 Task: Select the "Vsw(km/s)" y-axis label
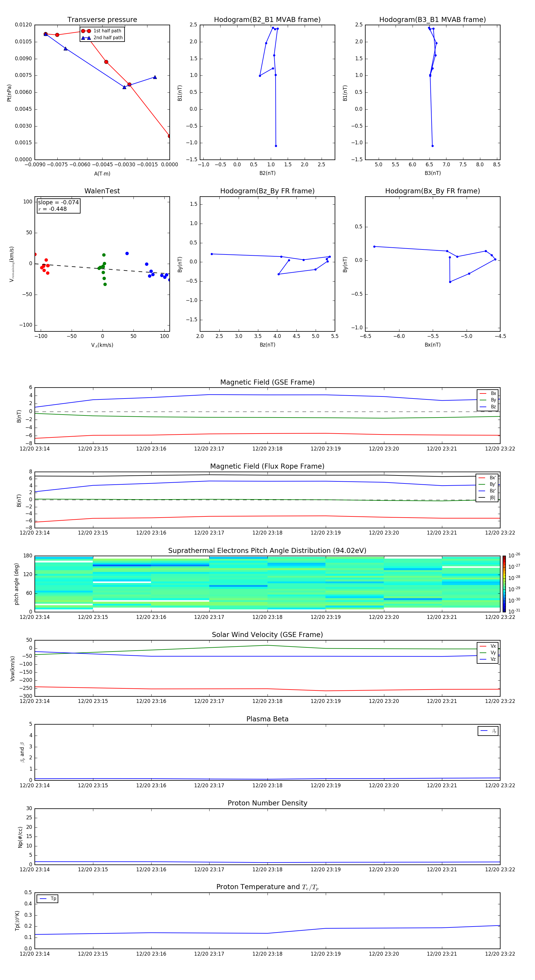pyautogui.click(x=12, y=668)
